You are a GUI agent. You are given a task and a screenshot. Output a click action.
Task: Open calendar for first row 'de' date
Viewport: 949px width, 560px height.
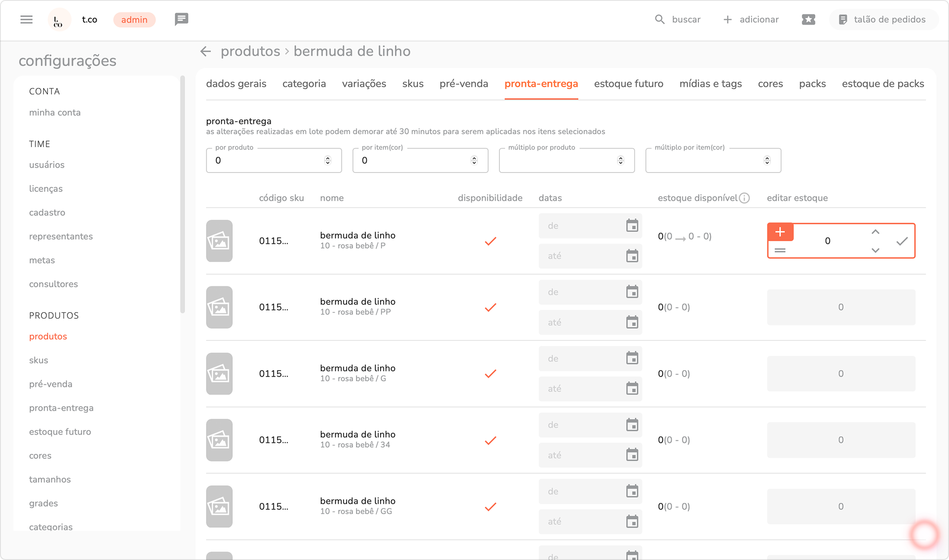click(x=632, y=225)
